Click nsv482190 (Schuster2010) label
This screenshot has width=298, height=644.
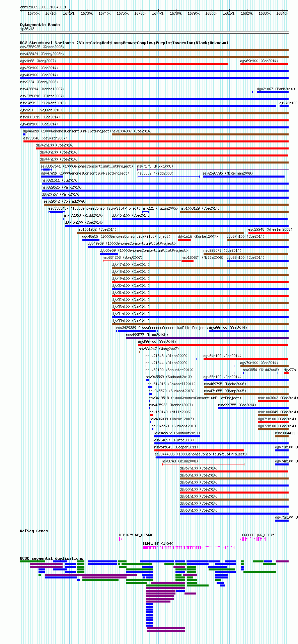(x=170, y=370)
